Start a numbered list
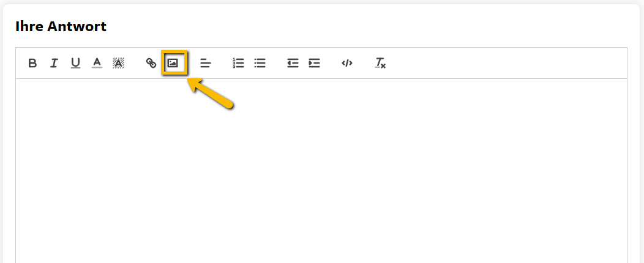The image size is (644, 263). [238, 63]
